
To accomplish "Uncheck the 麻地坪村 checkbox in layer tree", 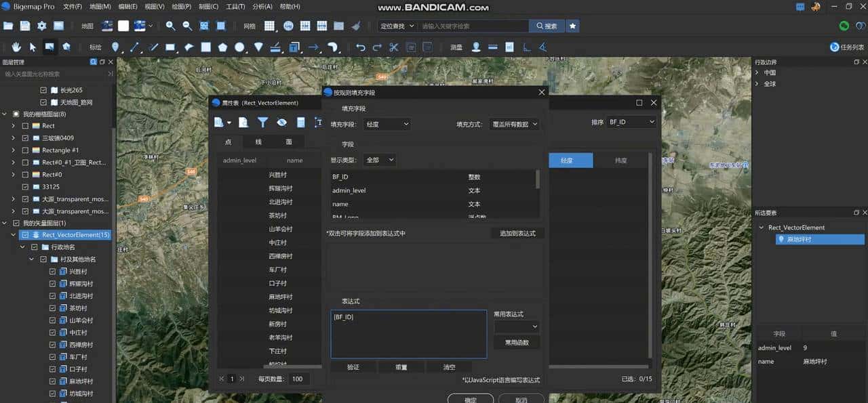I will (x=52, y=381).
